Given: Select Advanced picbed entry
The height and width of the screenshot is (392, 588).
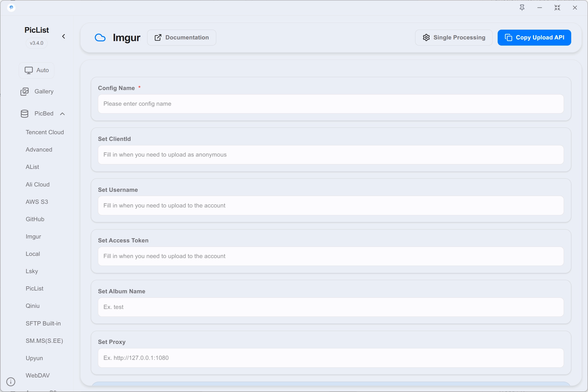Looking at the screenshot, I should click(39, 150).
